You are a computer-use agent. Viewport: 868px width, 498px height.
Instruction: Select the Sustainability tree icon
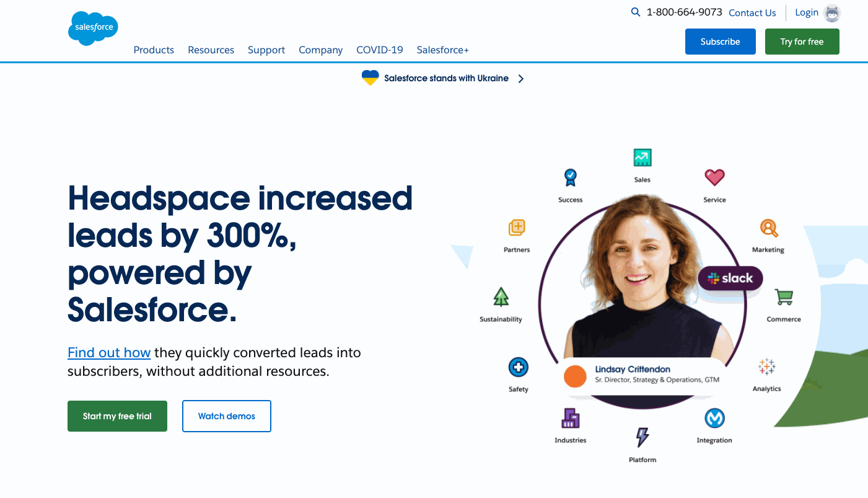pos(501,297)
